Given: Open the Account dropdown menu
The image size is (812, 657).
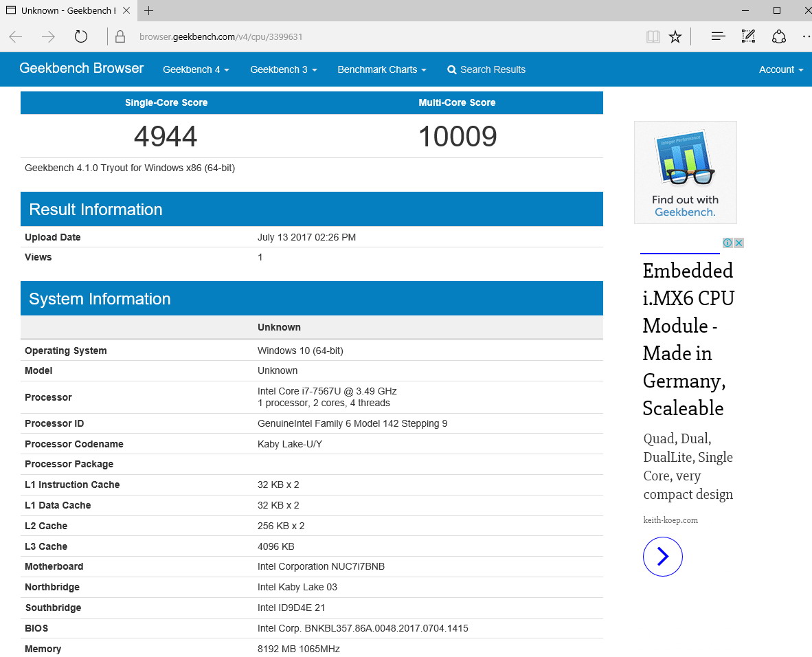Looking at the screenshot, I should [x=780, y=69].
